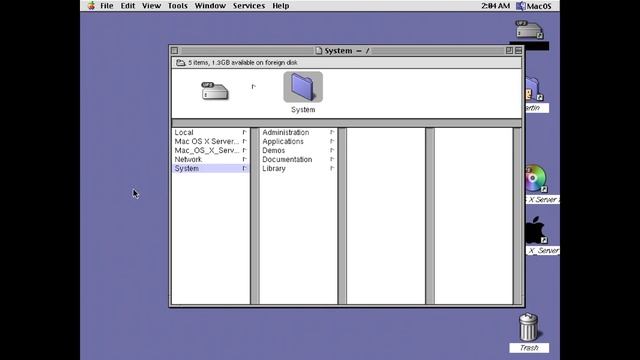Select the Trash icon
Image resolution: width=640 pixels, height=360 pixels.
pos(529,327)
